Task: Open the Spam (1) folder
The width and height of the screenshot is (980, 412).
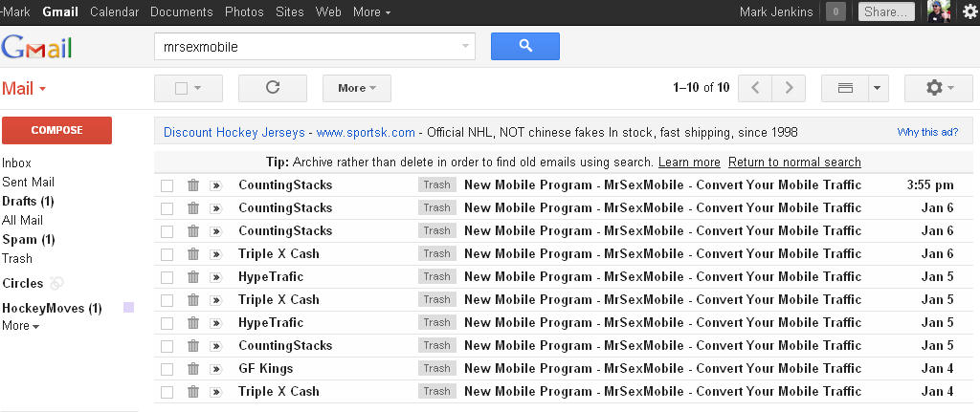Action: [x=28, y=239]
